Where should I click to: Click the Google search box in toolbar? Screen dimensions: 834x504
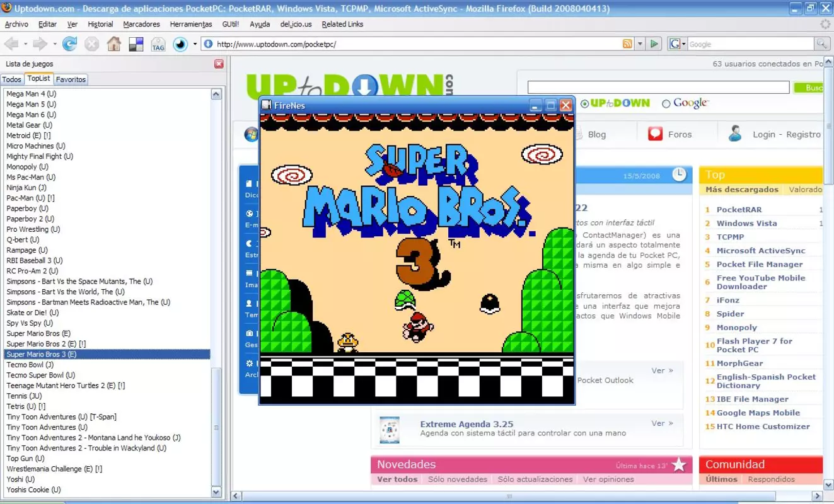(x=750, y=44)
